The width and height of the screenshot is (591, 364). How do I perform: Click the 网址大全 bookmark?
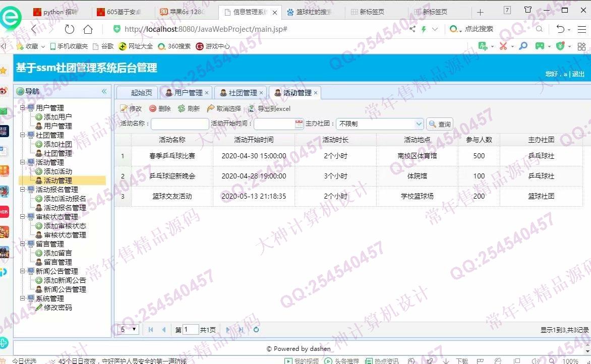click(x=136, y=46)
